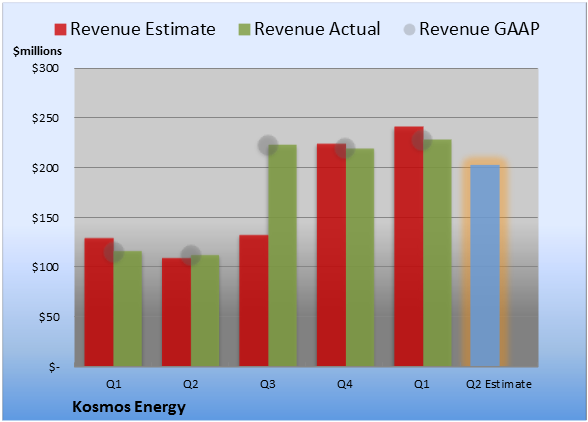Click the GAAP marker above Q2
This screenshot has width=588, height=422.
pyautogui.click(x=191, y=255)
